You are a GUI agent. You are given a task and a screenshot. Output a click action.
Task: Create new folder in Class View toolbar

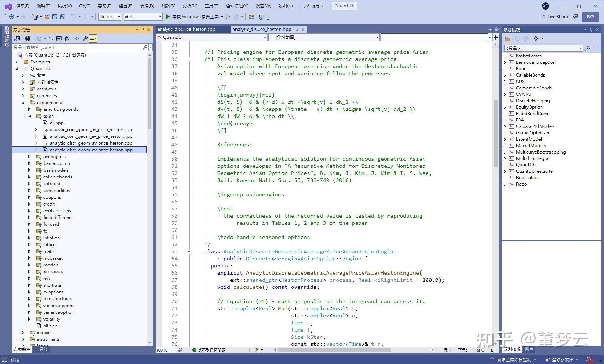point(507,38)
